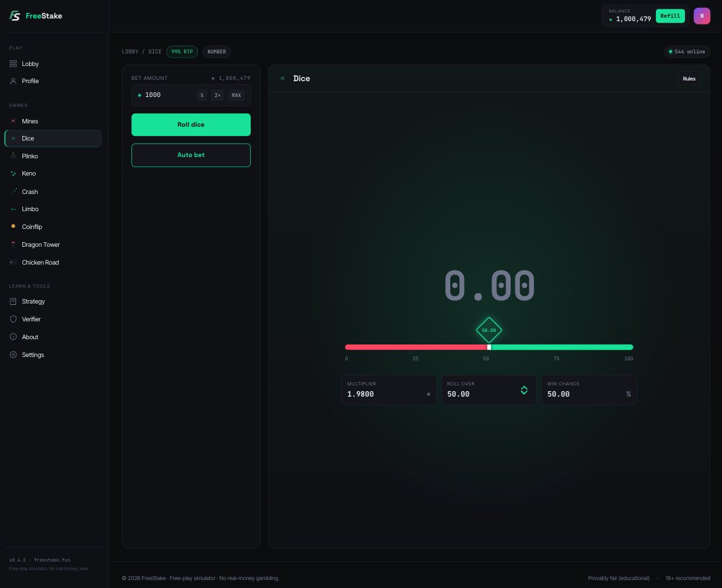Focus the Win Chance field
The image size is (722, 588).
point(589,391)
